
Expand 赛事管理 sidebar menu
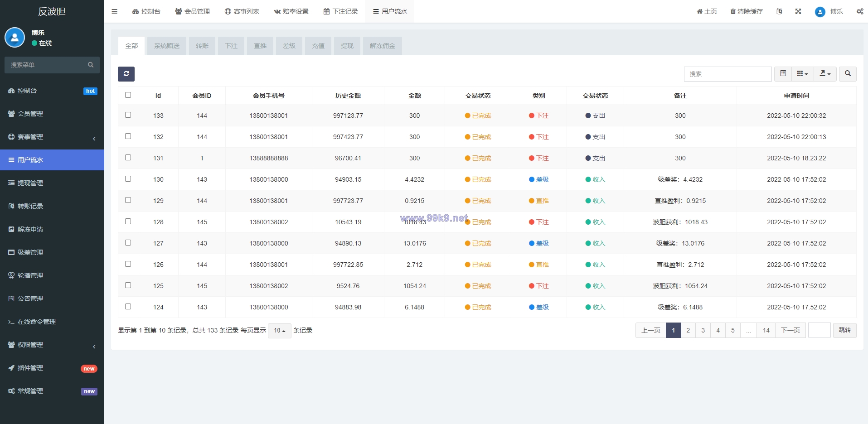pyautogui.click(x=52, y=137)
